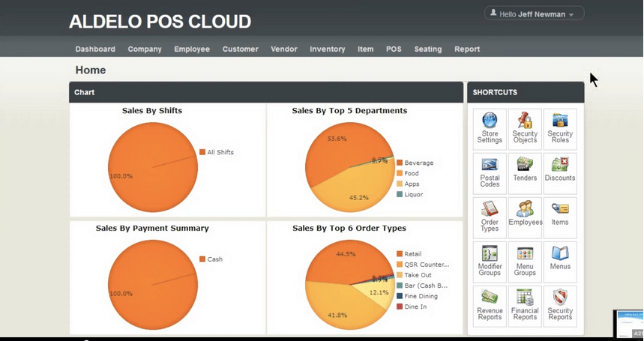Screen dimensions: 644x341
Task: Click the Sales By Shifts pie chart
Action: tap(153, 167)
